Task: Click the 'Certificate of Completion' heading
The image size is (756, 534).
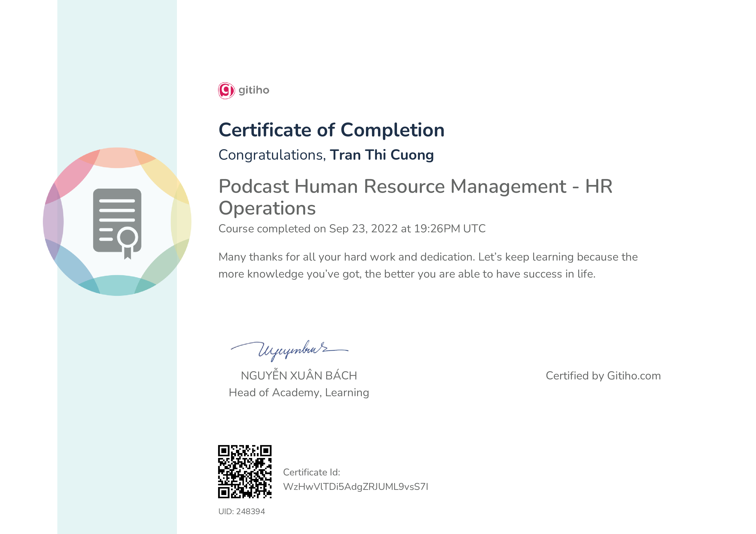Action: (332, 130)
